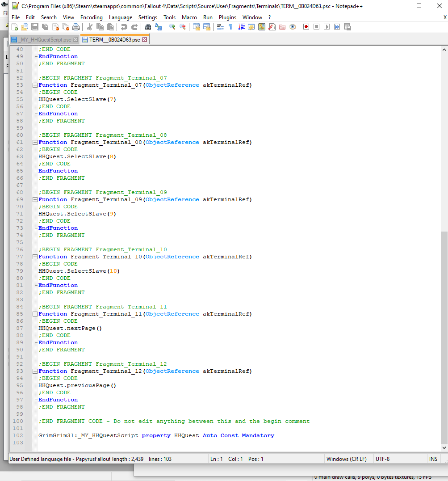
Task: Close the _MY_HHQuestScript.psc tab
Action: (75, 40)
